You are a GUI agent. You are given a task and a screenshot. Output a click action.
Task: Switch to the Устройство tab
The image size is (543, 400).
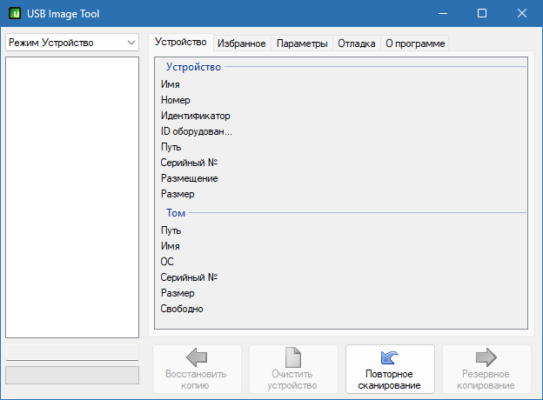click(180, 42)
